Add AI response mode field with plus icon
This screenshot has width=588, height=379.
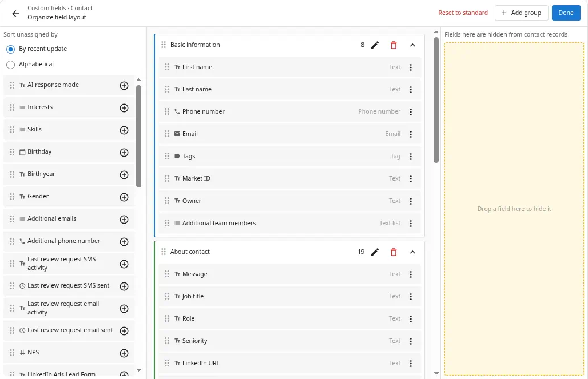coord(124,86)
